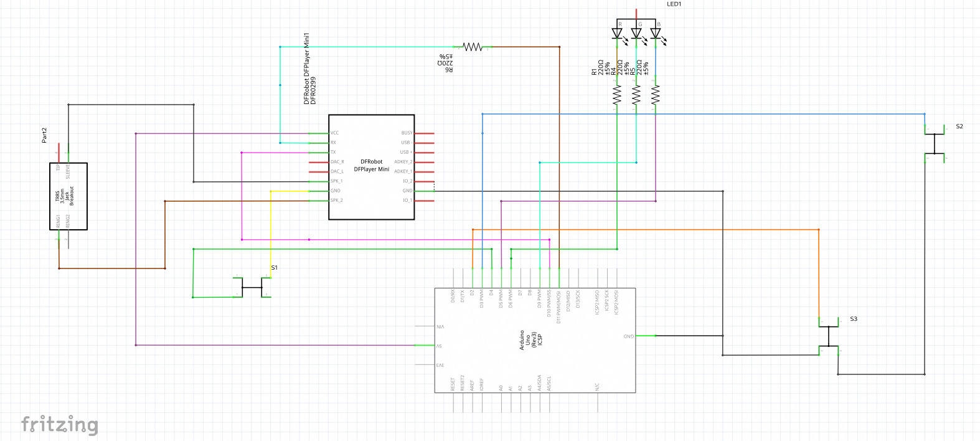The width and height of the screenshot is (980, 441).
Task: Select the TRRS 3.5mm Jack Breakout part
Action: tap(68, 196)
